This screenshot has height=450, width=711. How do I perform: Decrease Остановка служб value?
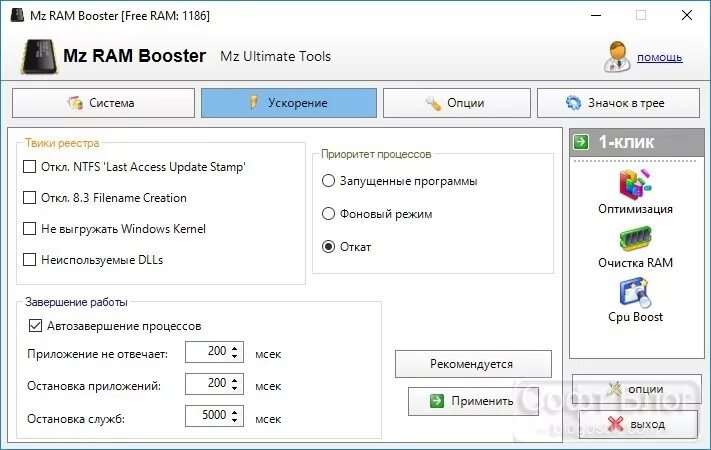pos(234,421)
